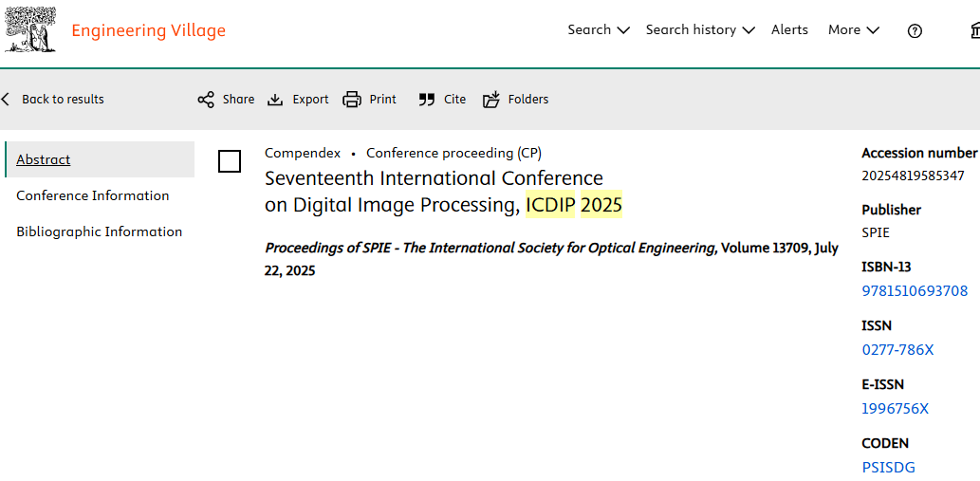
Task: Click the Export download icon
Action: [x=275, y=100]
